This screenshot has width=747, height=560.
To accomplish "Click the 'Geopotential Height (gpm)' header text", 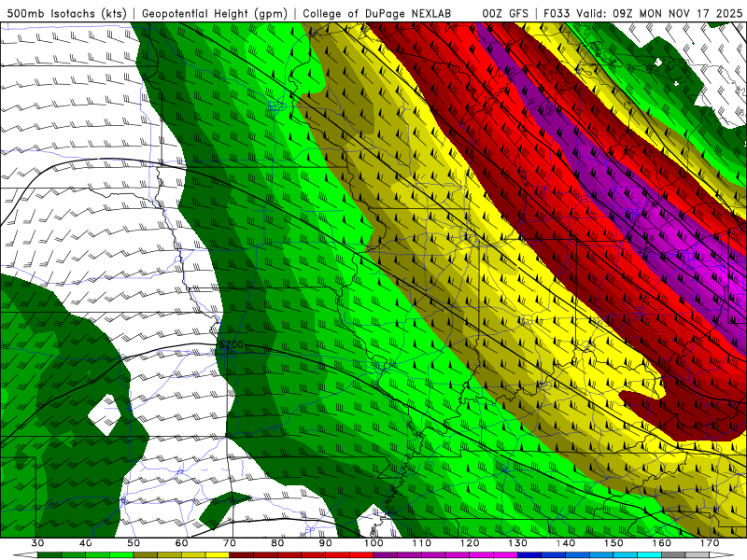I will click(215, 14).
